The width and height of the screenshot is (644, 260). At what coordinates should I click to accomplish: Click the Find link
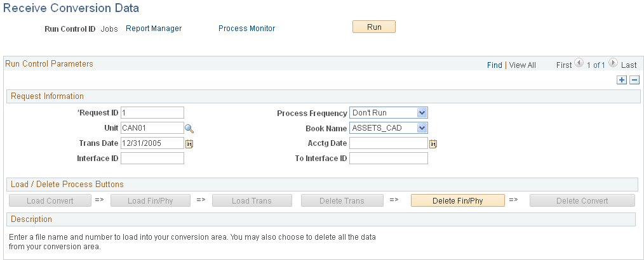494,65
